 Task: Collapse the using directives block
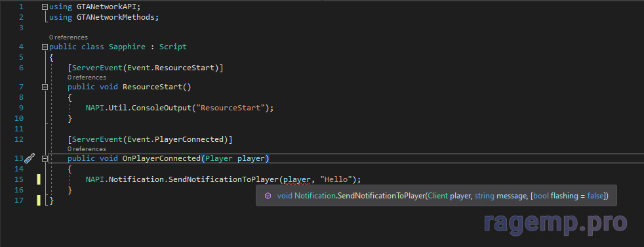coord(45,7)
